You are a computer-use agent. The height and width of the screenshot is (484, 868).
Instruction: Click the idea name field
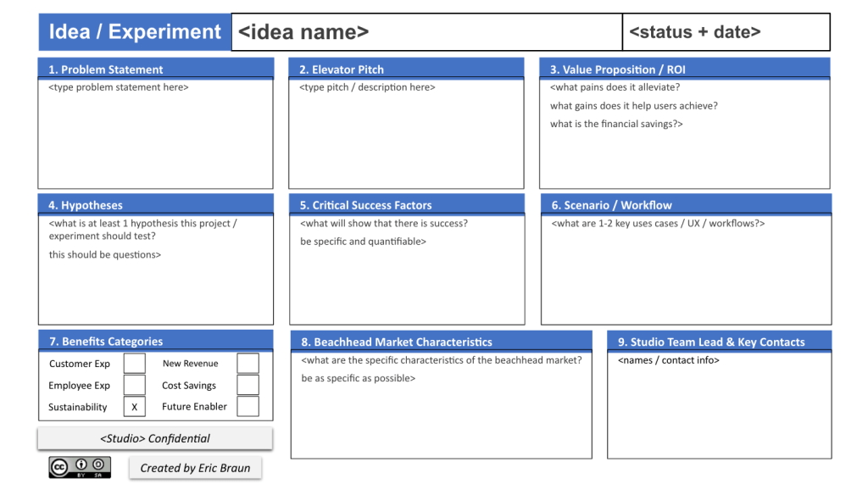(x=426, y=32)
